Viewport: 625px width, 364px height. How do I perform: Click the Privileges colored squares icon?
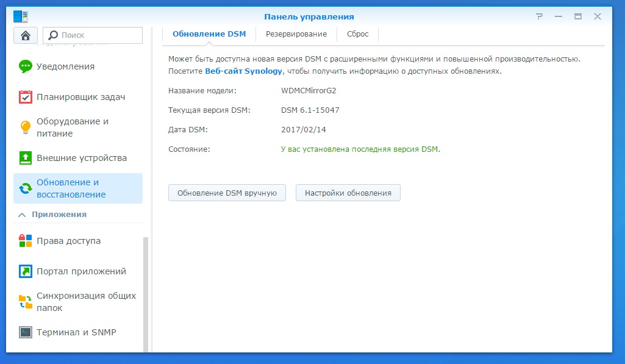(26, 241)
